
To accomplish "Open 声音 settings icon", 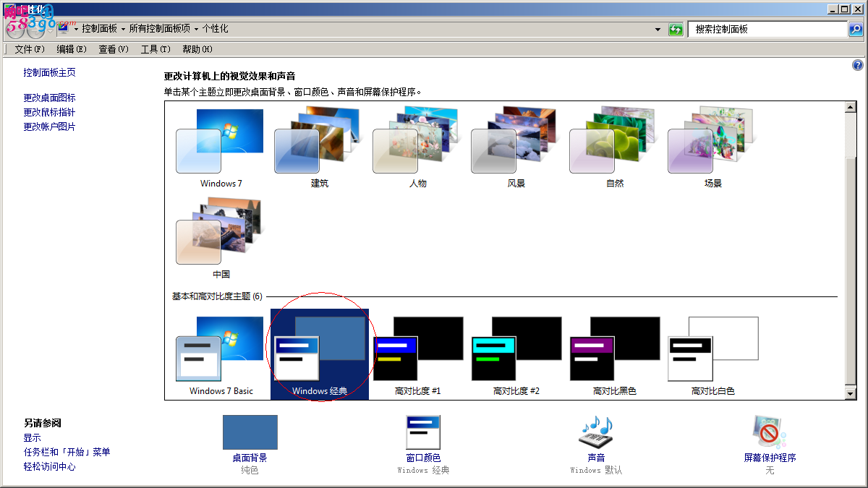I will tap(596, 432).
